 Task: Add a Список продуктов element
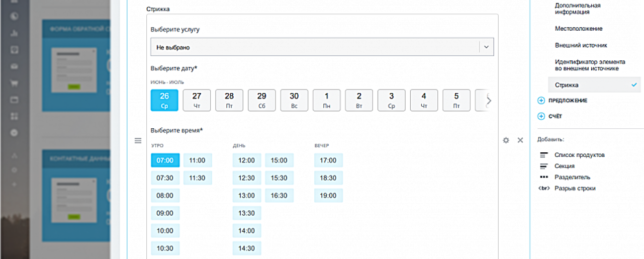[x=579, y=155]
